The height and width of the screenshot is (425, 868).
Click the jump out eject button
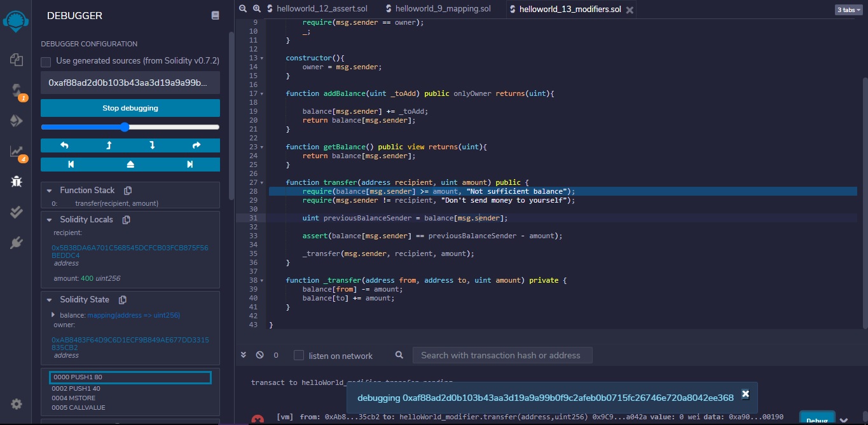point(130,165)
